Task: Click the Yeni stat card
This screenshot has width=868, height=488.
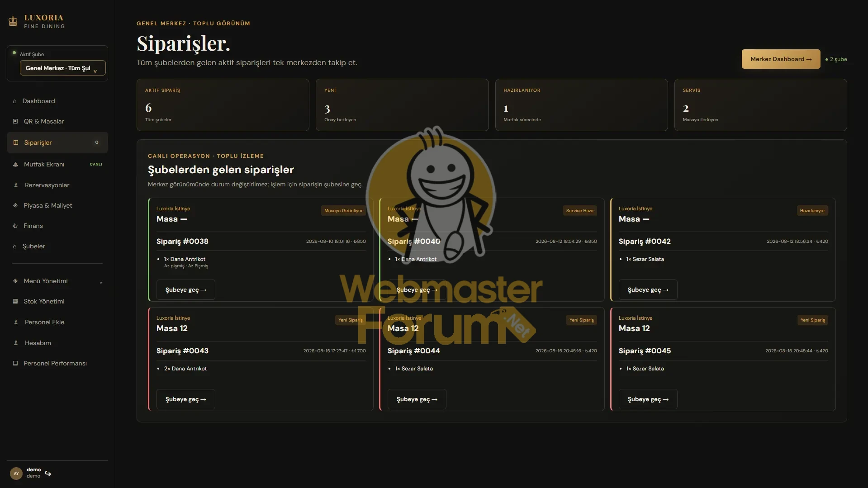Action: [x=402, y=105]
